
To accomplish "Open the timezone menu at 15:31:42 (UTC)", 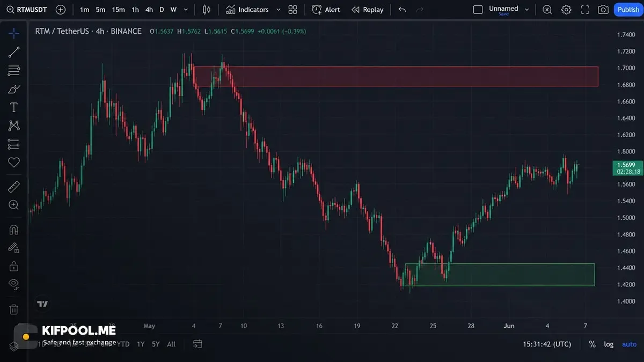I will (547, 344).
